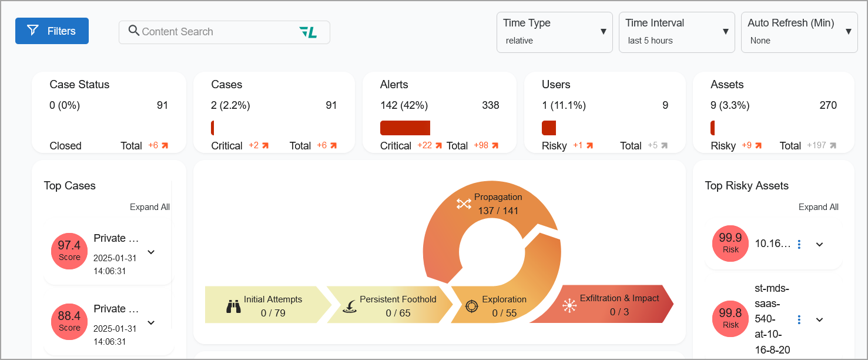Click the Persistent Foothold stage icon
Screen dimensions: 868x360
point(350,306)
